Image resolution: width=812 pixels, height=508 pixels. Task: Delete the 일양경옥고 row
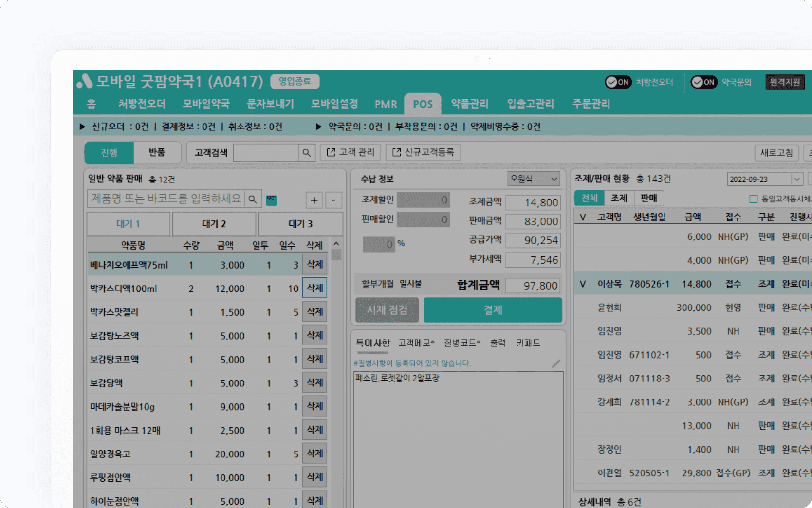[x=314, y=453]
